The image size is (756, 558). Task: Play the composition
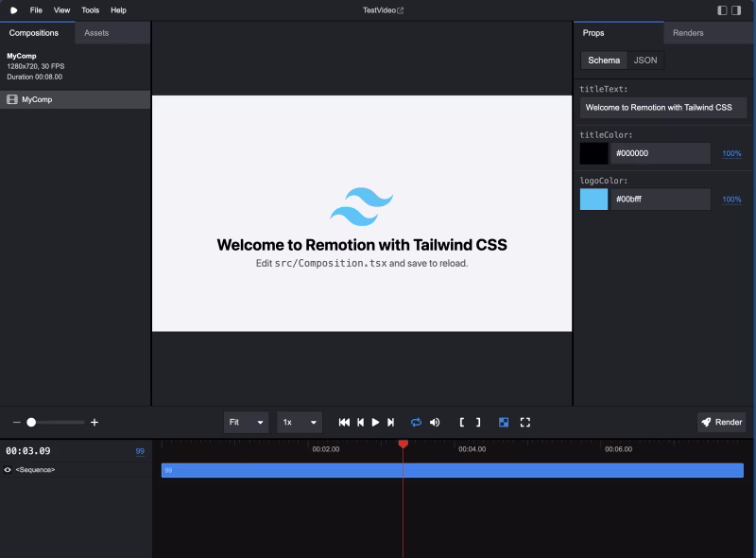pyautogui.click(x=375, y=423)
